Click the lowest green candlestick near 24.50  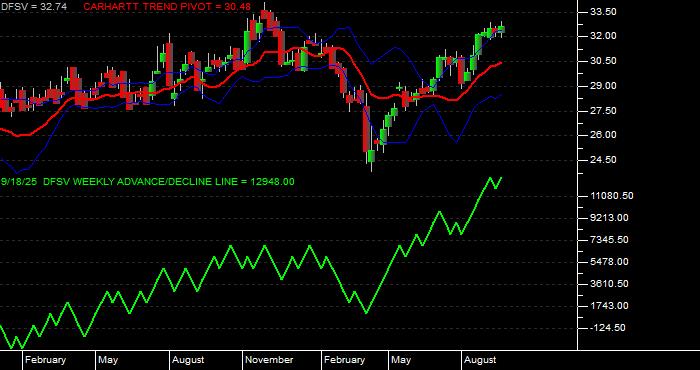point(371,157)
